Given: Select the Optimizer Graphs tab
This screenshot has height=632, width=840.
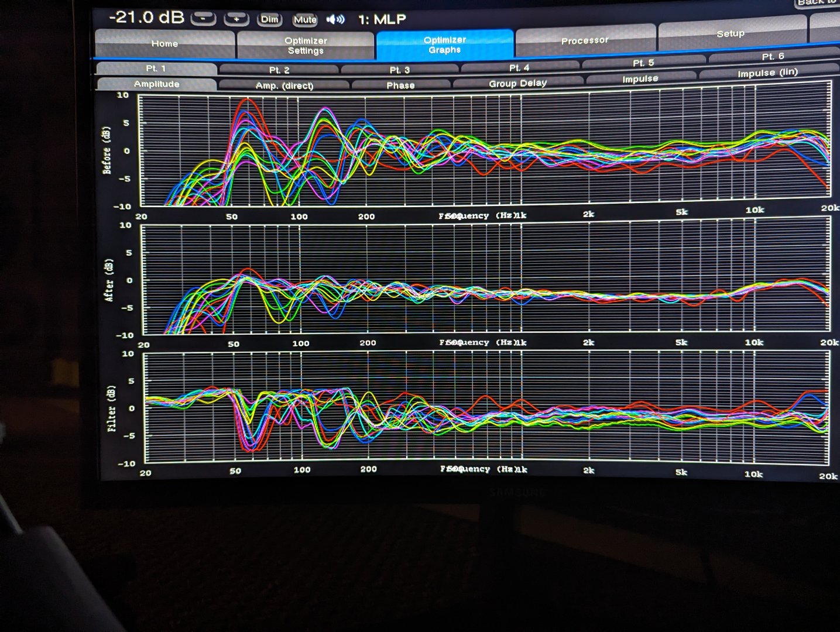Looking at the screenshot, I should [x=445, y=44].
